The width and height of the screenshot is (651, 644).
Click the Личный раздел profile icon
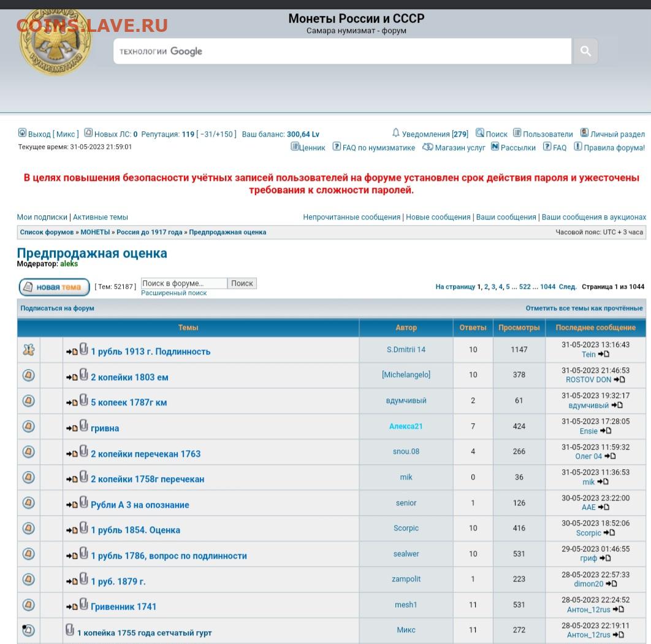(585, 133)
